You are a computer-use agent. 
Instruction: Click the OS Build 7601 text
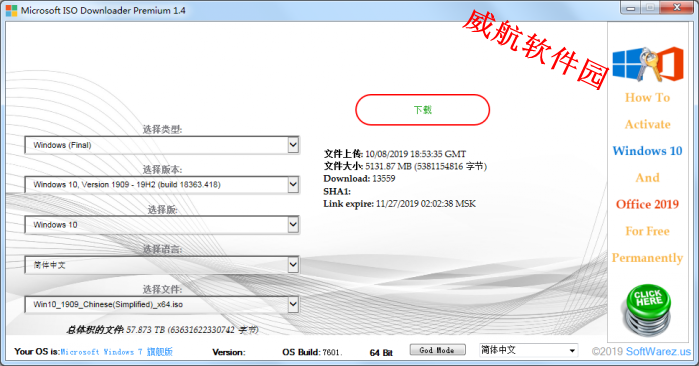click(312, 352)
